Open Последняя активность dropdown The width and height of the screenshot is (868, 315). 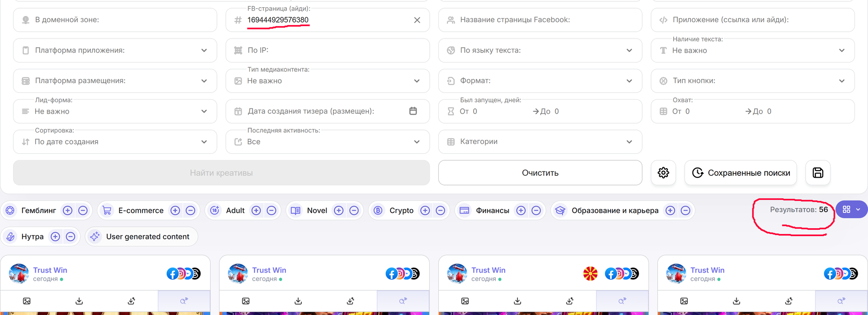click(x=327, y=142)
